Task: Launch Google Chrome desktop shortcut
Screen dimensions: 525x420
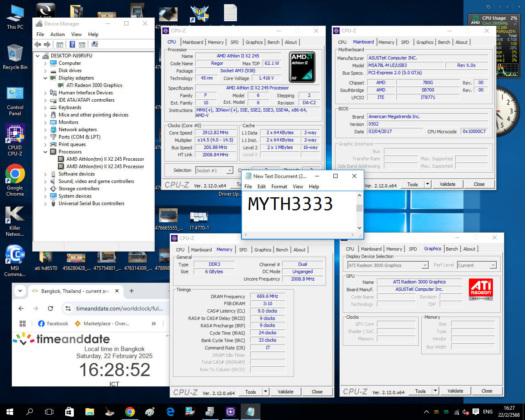Action: pyautogui.click(x=15, y=180)
